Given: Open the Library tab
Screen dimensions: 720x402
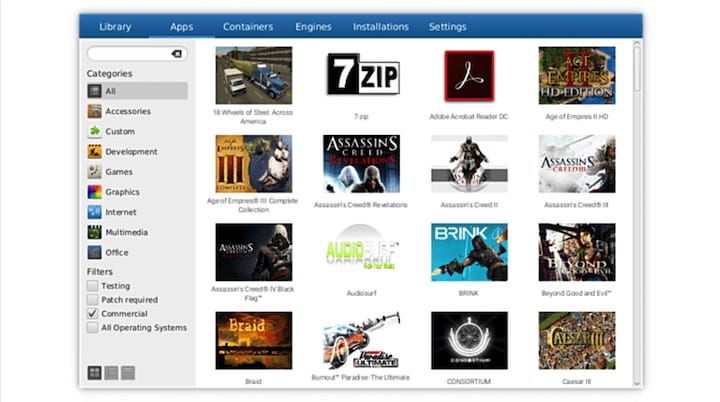Looking at the screenshot, I should click(115, 27).
